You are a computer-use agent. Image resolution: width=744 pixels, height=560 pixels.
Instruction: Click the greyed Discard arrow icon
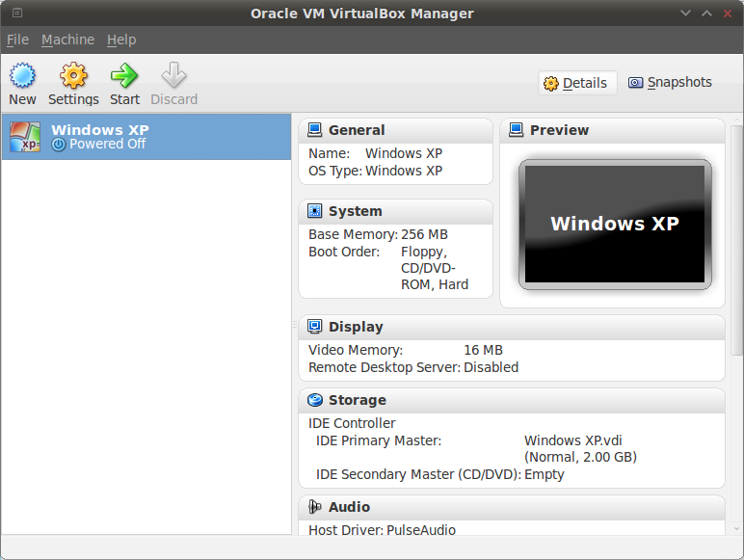(x=173, y=75)
